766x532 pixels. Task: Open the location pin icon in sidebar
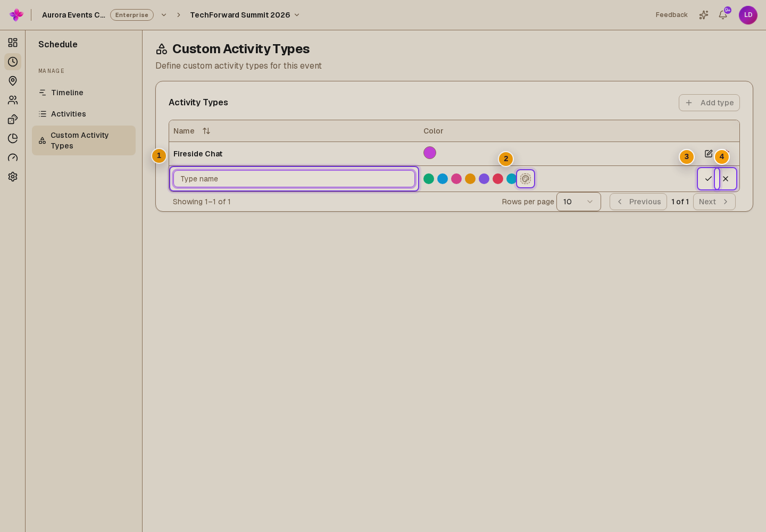tap(13, 81)
